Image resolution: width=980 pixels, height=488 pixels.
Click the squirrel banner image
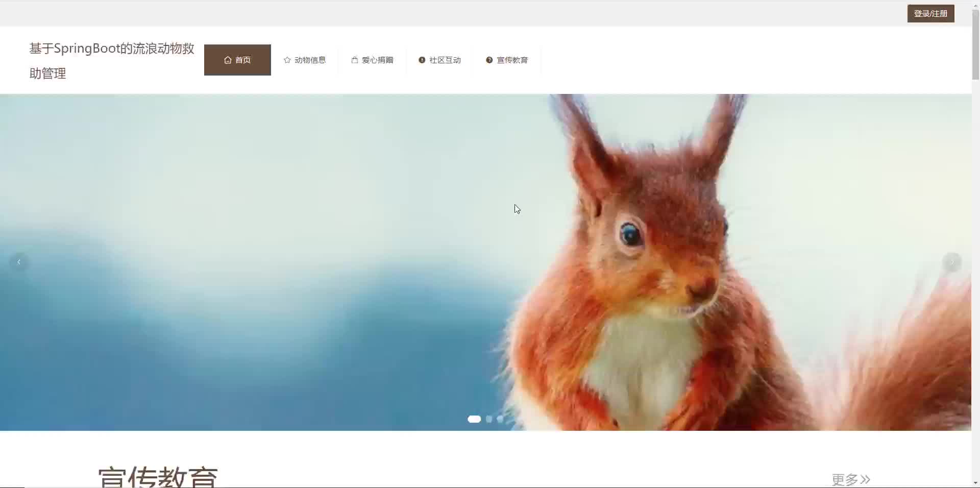pyautogui.click(x=485, y=262)
